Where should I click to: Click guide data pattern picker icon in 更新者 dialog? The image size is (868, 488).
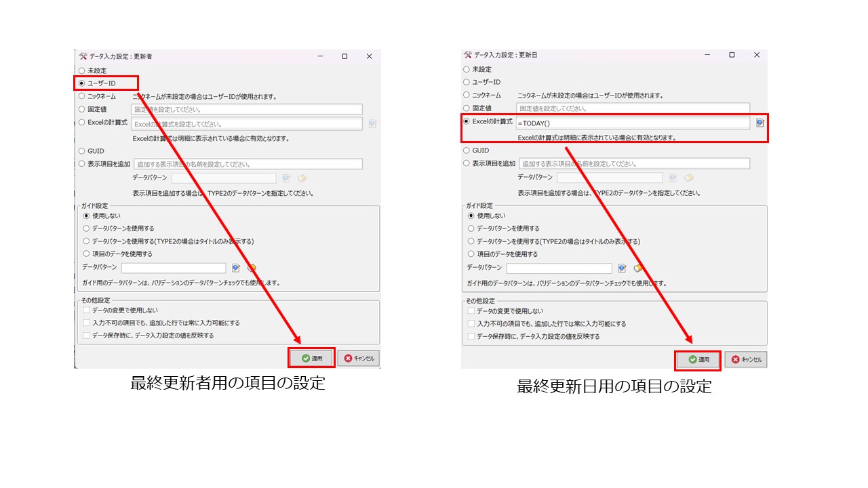[236, 268]
